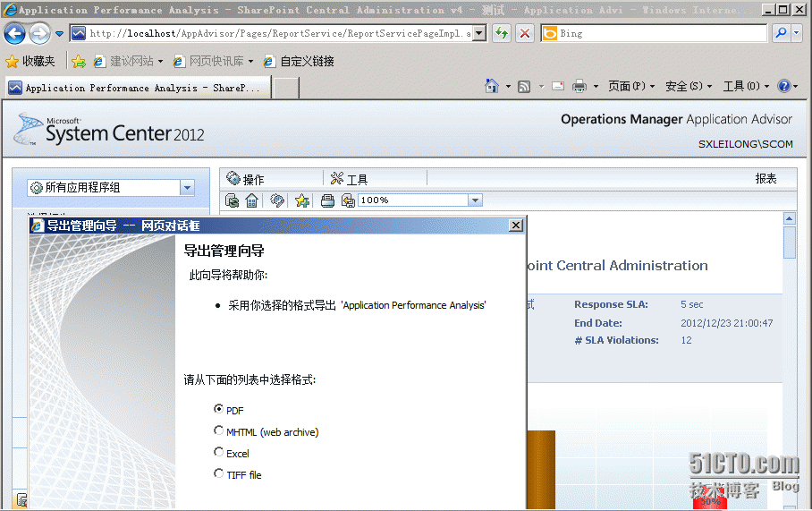Open the 工具(O) tools menu in IE

tap(746, 86)
